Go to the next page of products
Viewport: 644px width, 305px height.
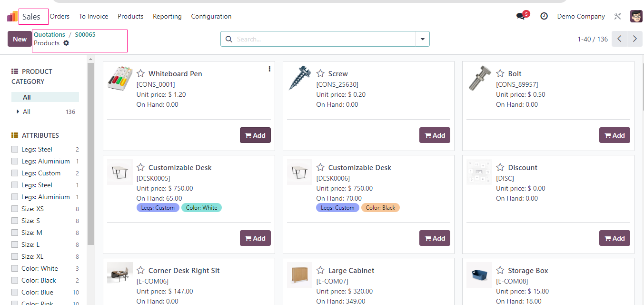pos(634,39)
